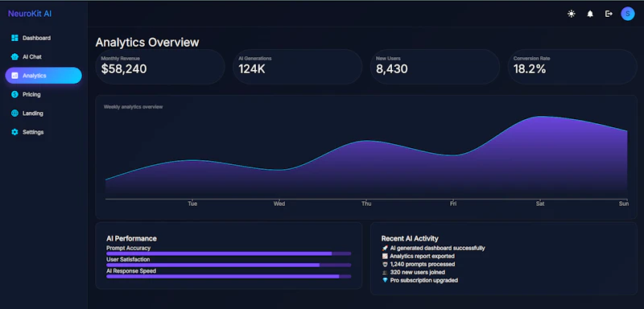
Task: Click the 124K generations value
Action: tap(252, 69)
